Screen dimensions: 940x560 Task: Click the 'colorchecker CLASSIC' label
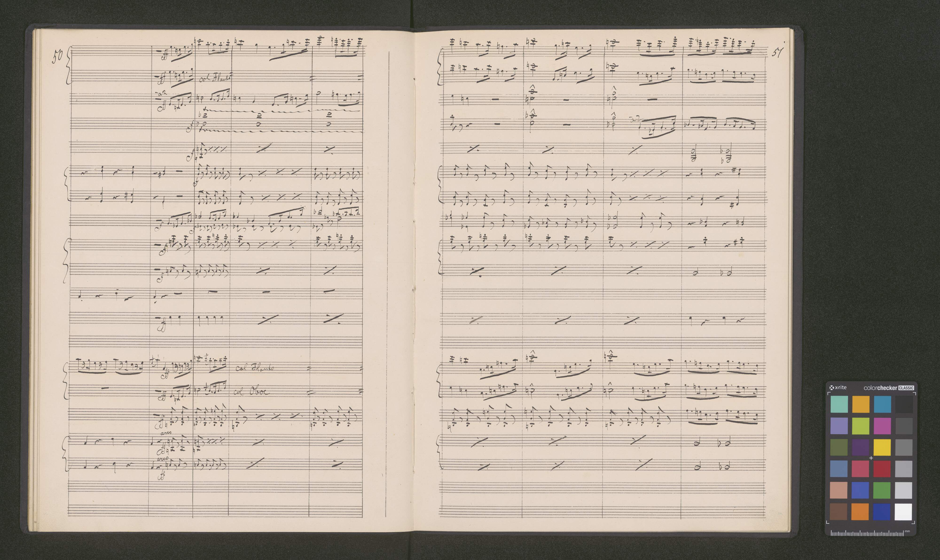coord(889,388)
